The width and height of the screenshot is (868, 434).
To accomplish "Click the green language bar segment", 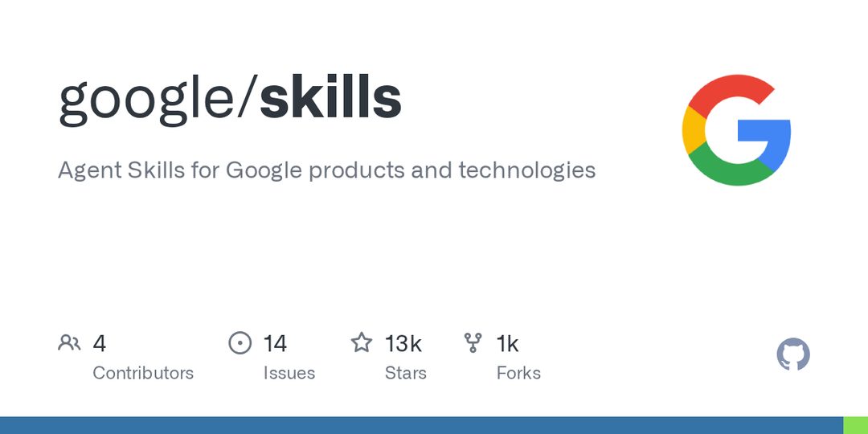I will pyautogui.click(x=855, y=425).
